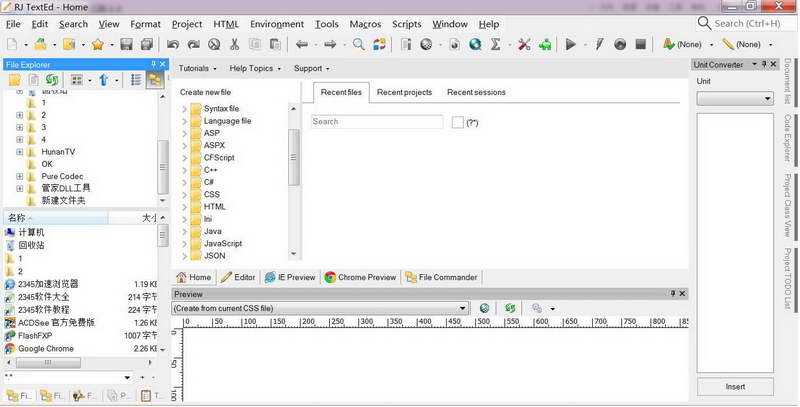Expand the Syntax file category

tap(184, 109)
